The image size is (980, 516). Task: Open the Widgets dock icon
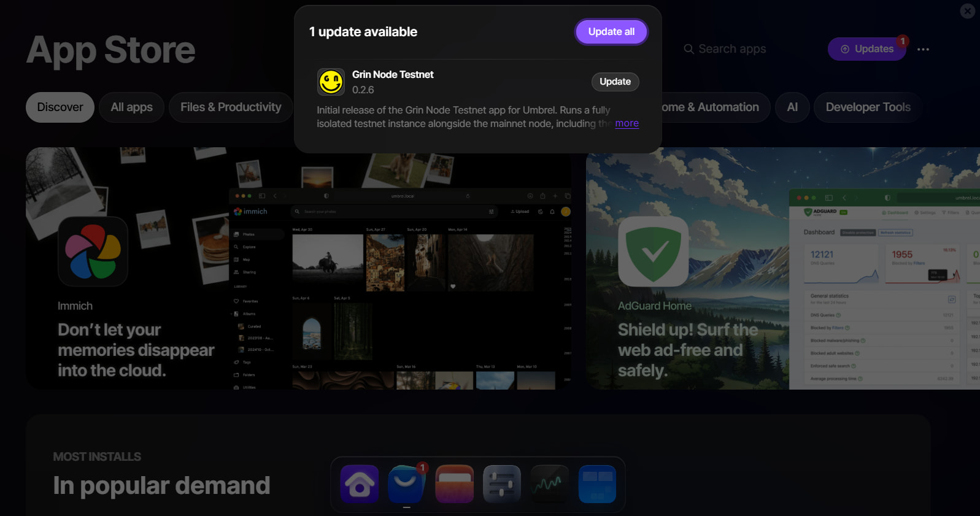[x=597, y=484]
